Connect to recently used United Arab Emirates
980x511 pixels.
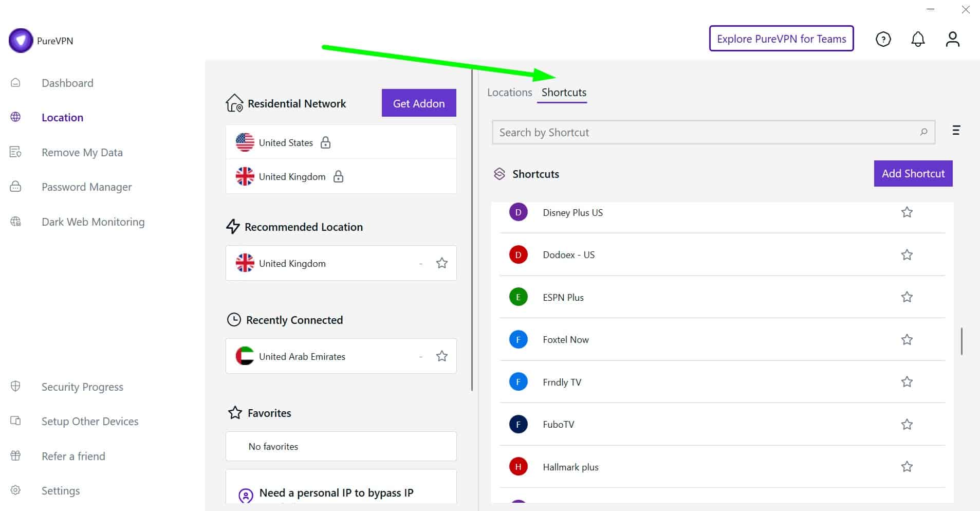[x=341, y=356]
